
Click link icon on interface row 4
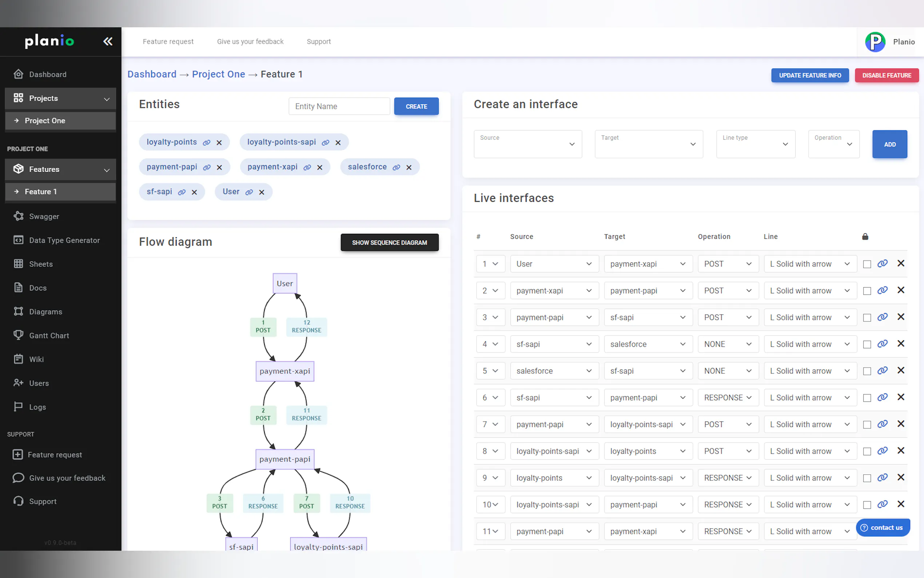[x=882, y=344]
